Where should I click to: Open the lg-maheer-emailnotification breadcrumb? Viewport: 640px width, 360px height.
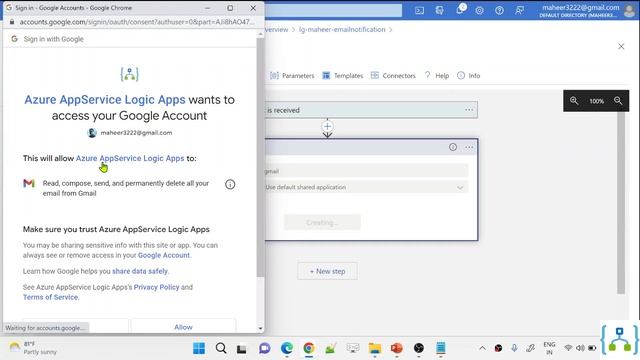tap(342, 29)
